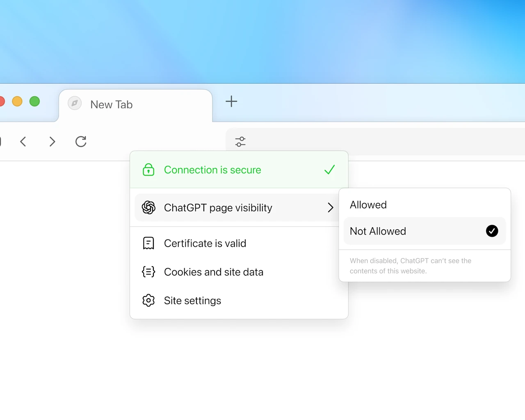The height and width of the screenshot is (420, 525).
Task: Click the compass favicon on the New Tab
Action: [74, 103]
